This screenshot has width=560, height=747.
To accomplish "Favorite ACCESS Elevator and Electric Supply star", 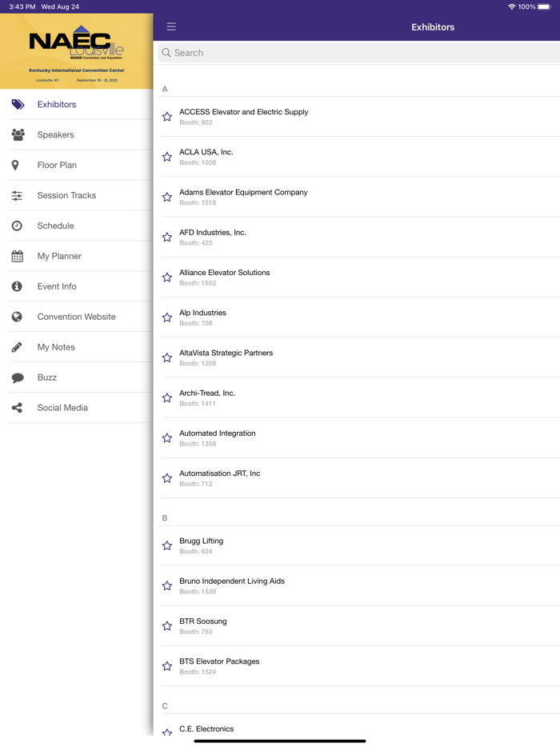I will 167,117.
